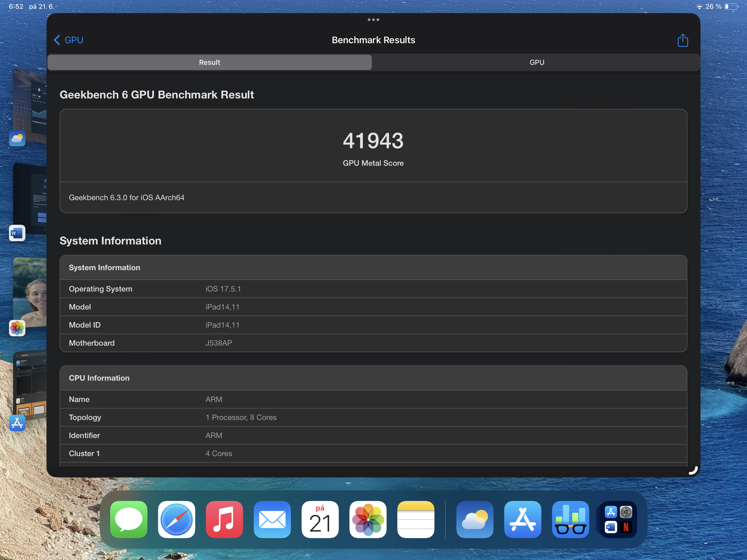Launch Messages from the dock
Image resolution: width=747 pixels, height=560 pixels.
pyautogui.click(x=128, y=520)
